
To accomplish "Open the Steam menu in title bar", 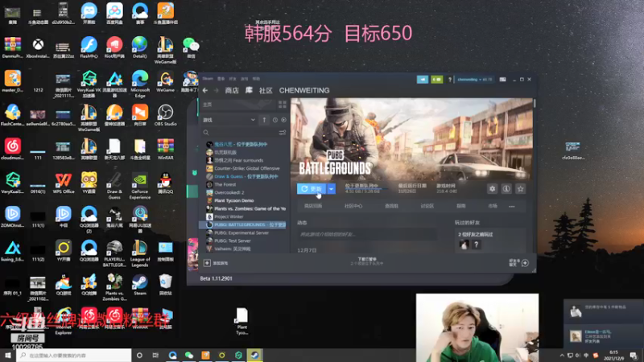I will [208, 79].
